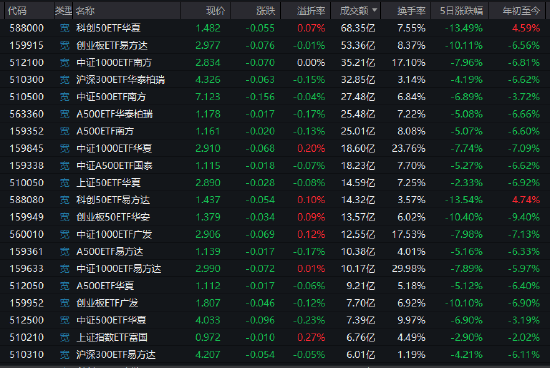Select the stock code 159845
The width and height of the screenshot is (550, 368).
[27, 148]
